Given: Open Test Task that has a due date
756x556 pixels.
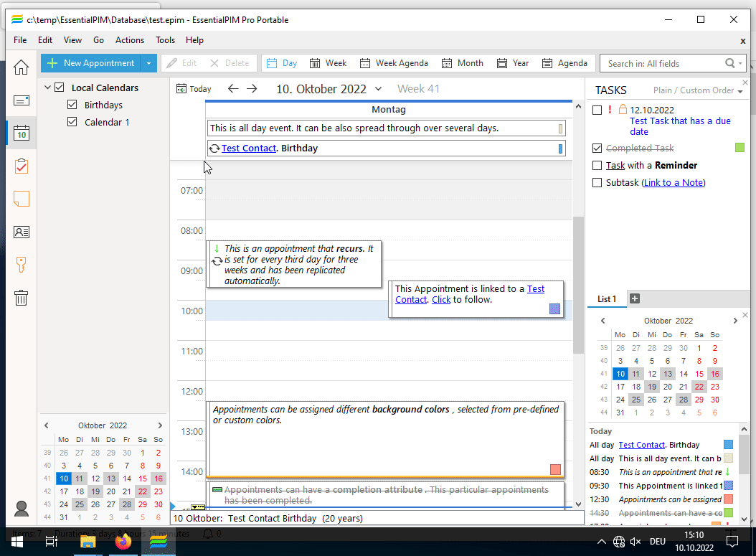Looking at the screenshot, I should (680, 126).
